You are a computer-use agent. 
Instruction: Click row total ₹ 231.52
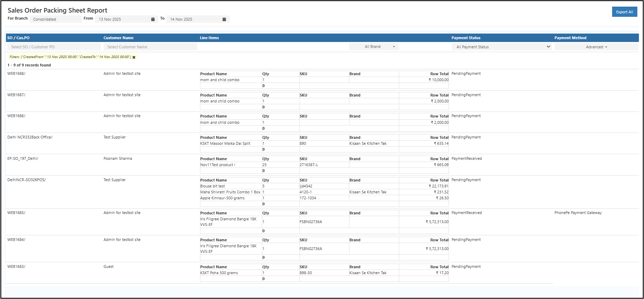pyautogui.click(x=441, y=192)
